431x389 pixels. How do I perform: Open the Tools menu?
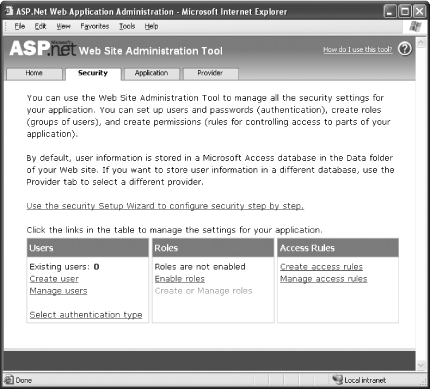click(127, 26)
